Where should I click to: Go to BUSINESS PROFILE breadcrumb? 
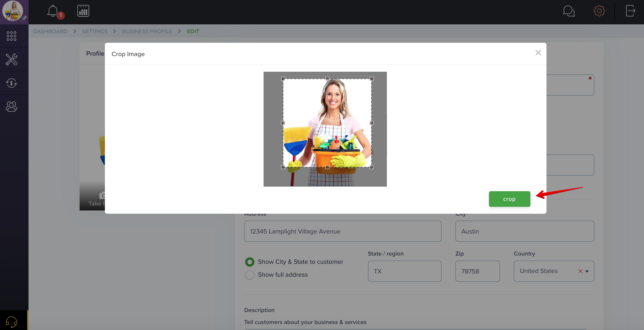[x=147, y=31]
